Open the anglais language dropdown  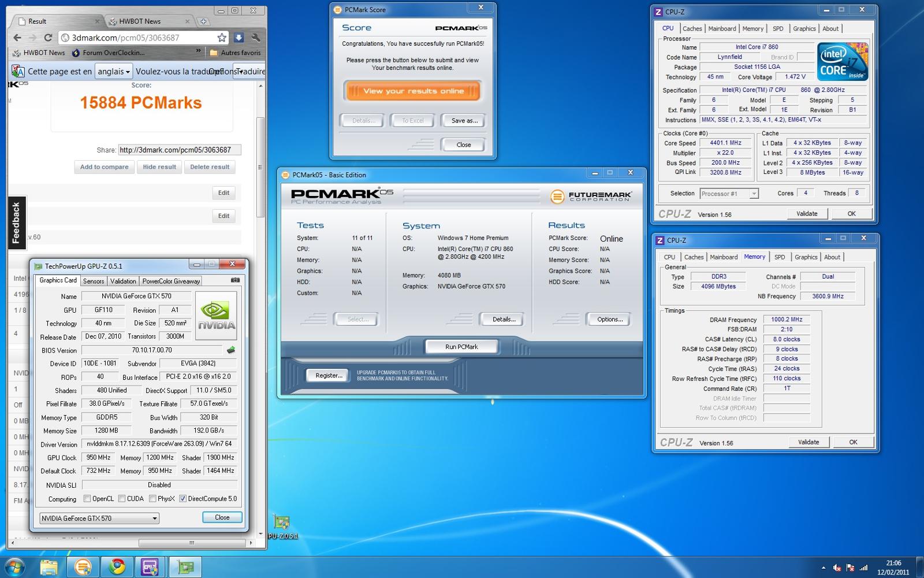pyautogui.click(x=113, y=71)
